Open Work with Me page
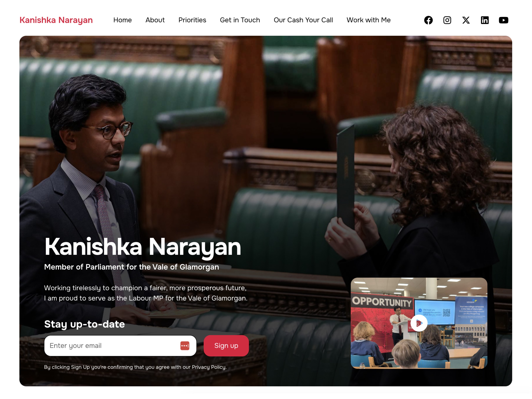Screen dimensions: 532x399 tap(368, 20)
